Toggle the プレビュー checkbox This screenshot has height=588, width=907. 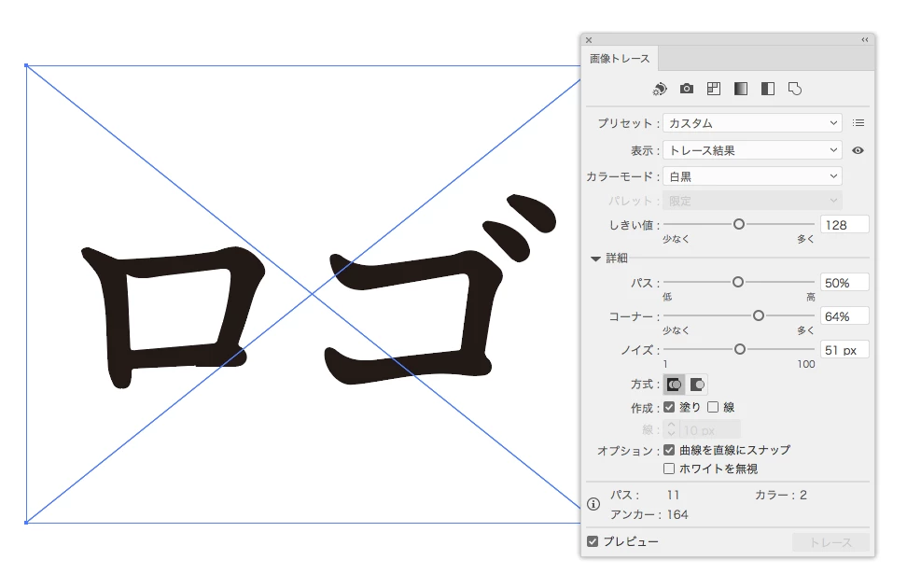593,541
